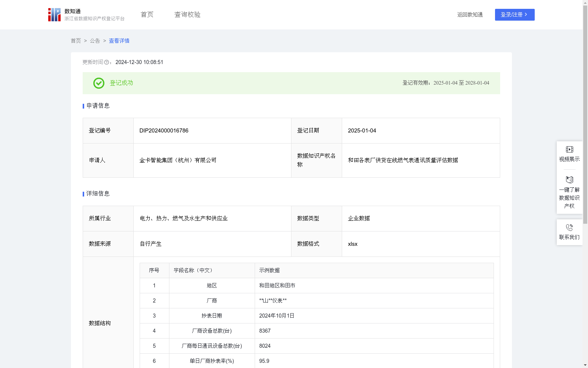Open the 查询校验 navigation menu
588x368 pixels.
point(187,15)
